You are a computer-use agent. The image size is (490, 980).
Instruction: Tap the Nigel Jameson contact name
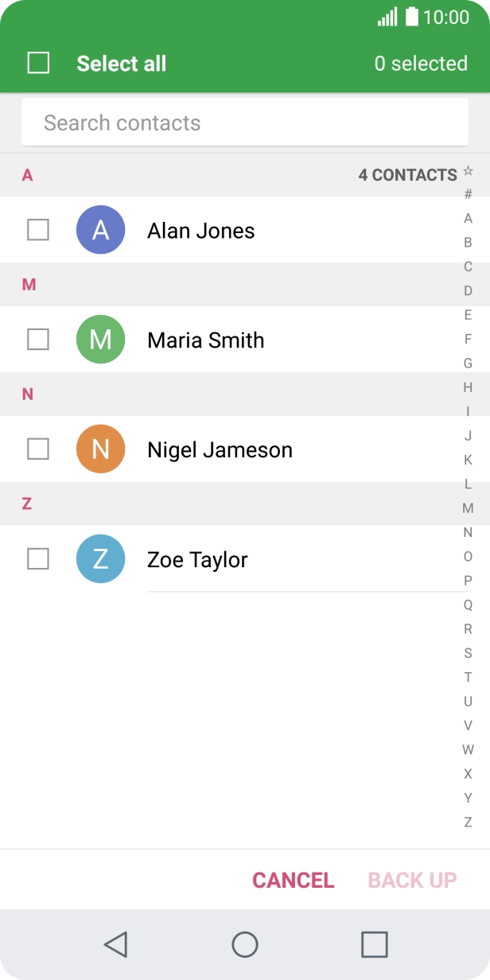pyautogui.click(x=220, y=450)
